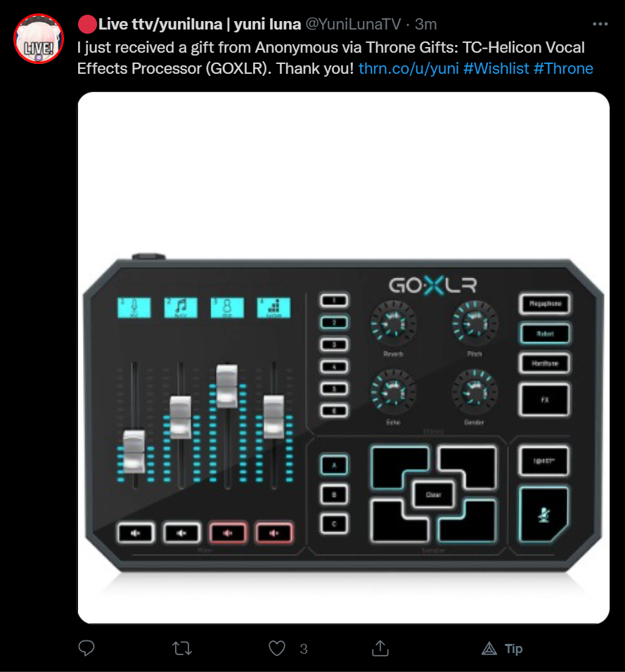The image size is (625, 672).
Task: Click the 3m tweet timestamp
Action: coord(425,25)
